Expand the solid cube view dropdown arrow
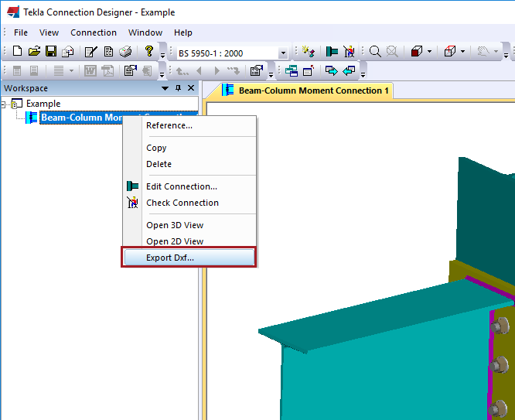Screen dimensions: 515x420 (x=429, y=51)
